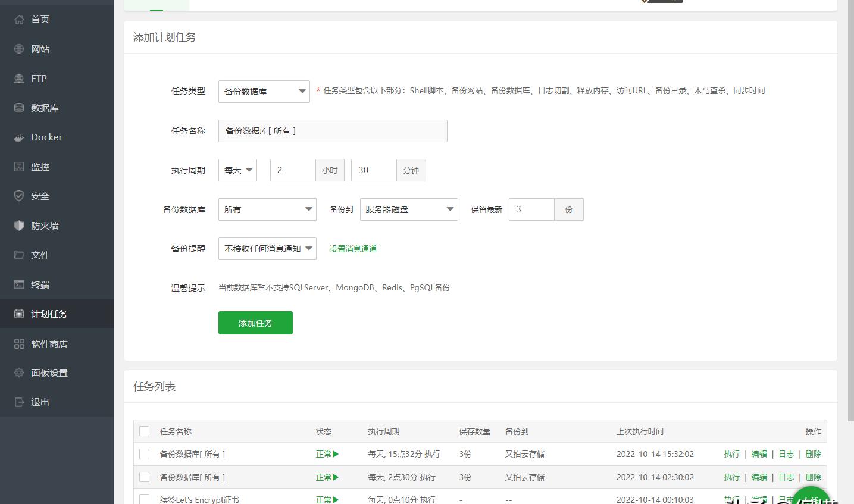Click the 保留最新 input showing 3
Image resolution: width=854 pixels, height=504 pixels.
coord(531,209)
